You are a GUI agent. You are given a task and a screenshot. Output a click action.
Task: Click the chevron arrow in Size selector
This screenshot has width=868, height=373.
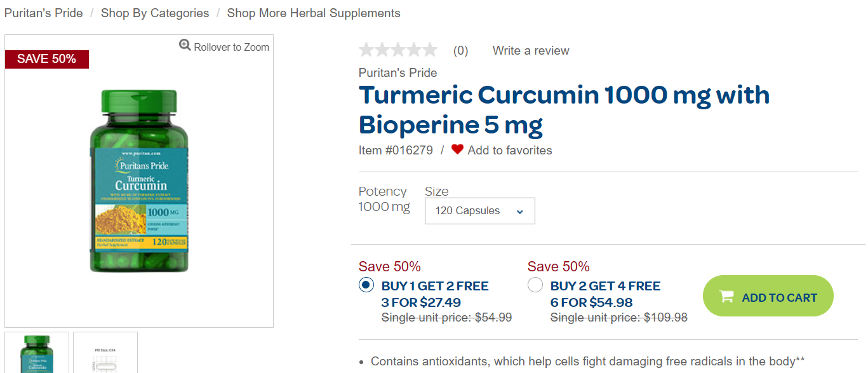click(520, 212)
